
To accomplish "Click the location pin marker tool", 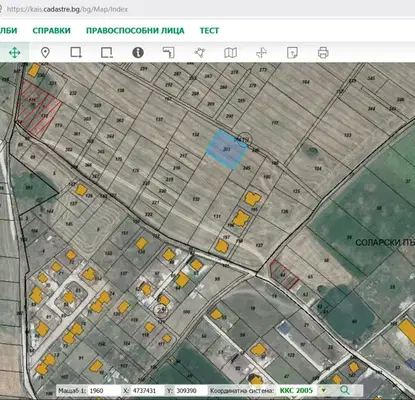I will 45,52.
